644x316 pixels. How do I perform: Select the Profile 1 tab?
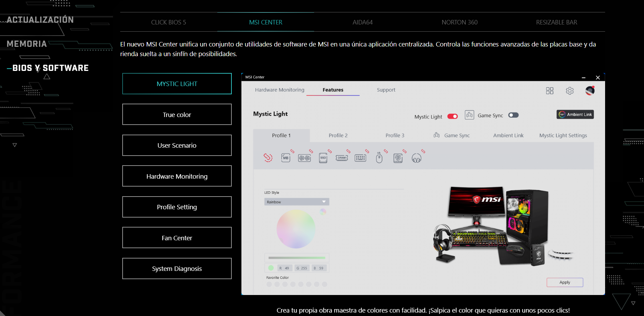click(x=281, y=136)
